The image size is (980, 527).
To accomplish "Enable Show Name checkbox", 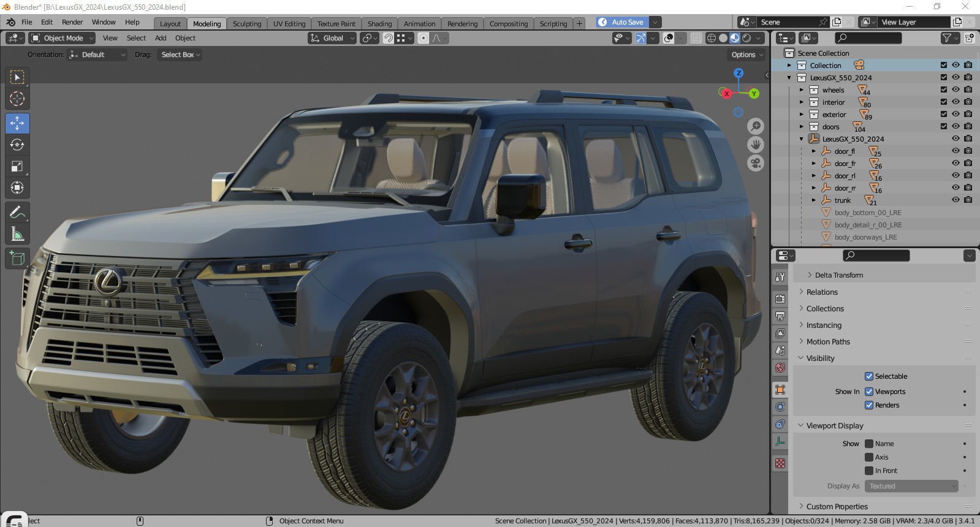I will 869,444.
